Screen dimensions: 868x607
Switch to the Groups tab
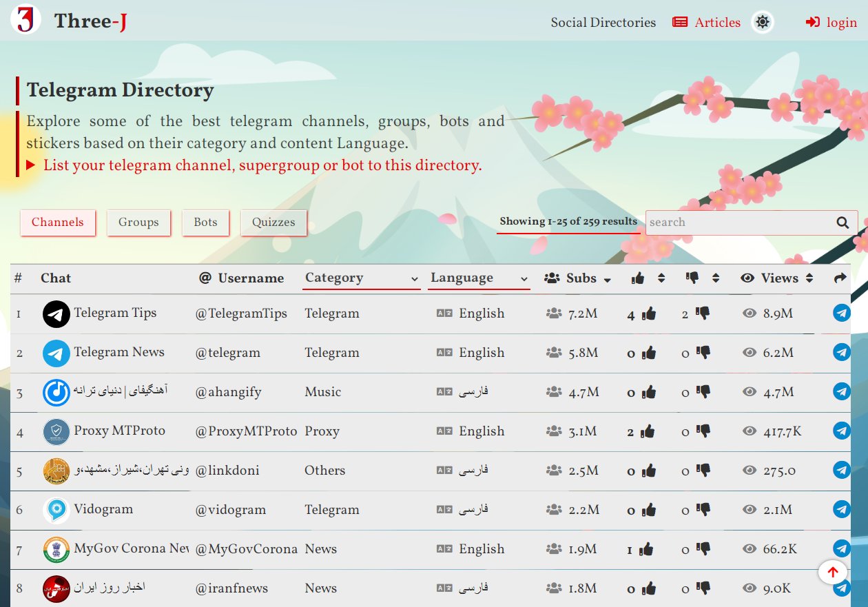[138, 223]
